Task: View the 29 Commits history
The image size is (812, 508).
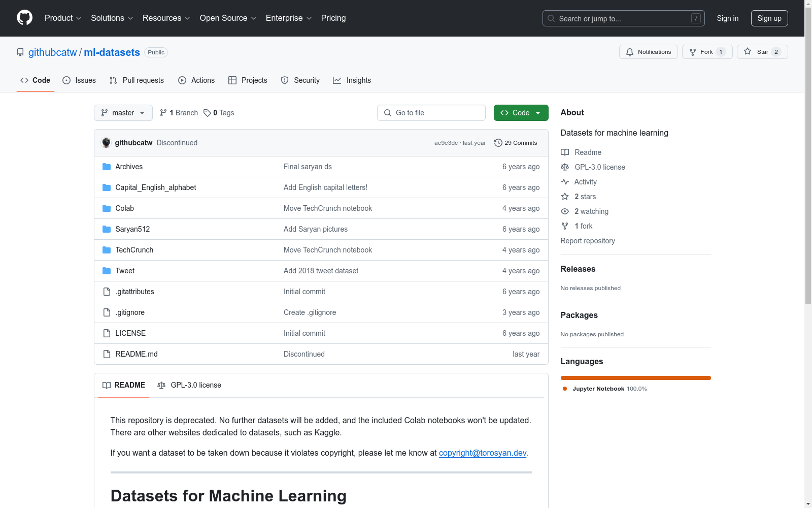Action: [516, 143]
